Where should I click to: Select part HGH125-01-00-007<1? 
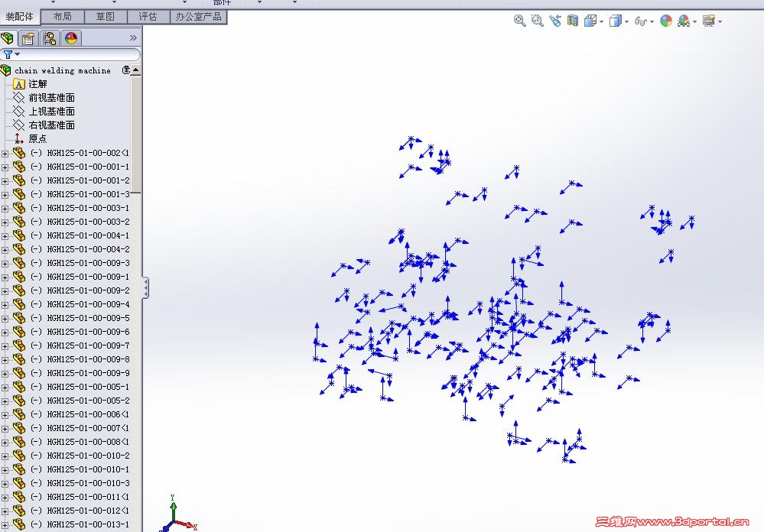tap(80, 428)
